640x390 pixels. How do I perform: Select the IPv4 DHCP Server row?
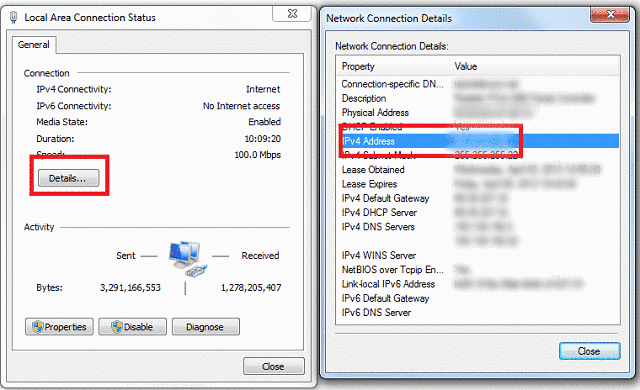pyautogui.click(x=478, y=213)
